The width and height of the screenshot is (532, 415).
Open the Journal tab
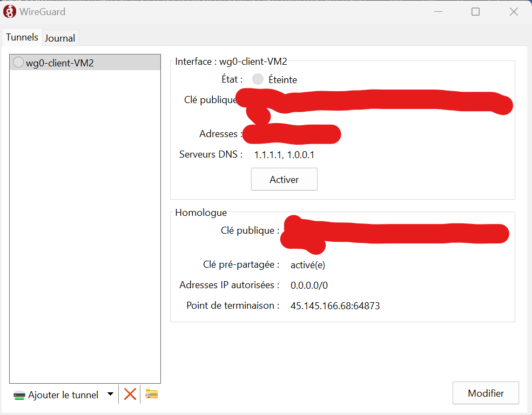pos(60,38)
